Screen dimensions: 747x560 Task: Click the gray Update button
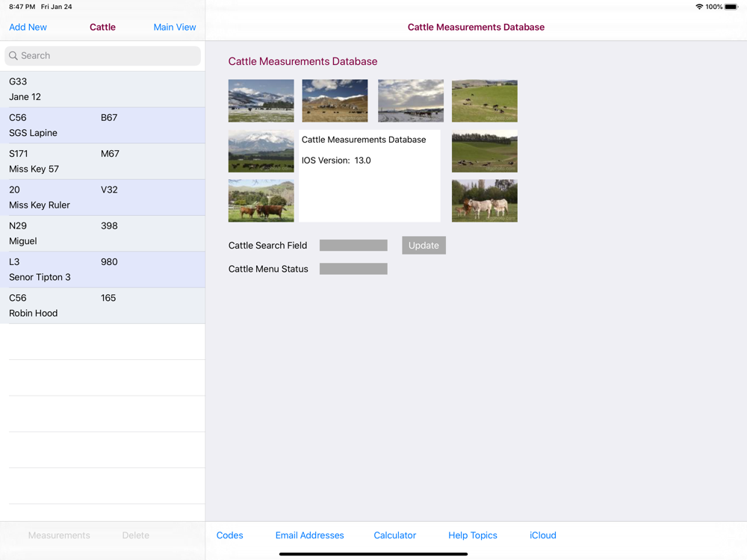[x=424, y=245]
